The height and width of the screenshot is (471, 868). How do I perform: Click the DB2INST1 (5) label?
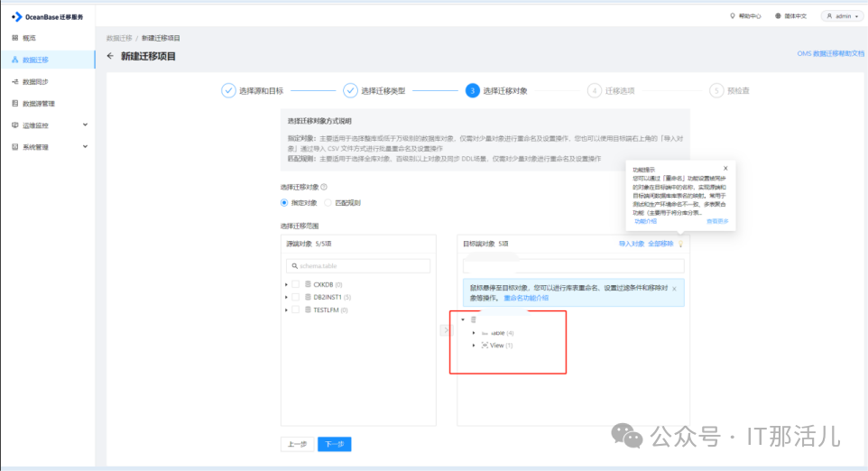(x=332, y=297)
